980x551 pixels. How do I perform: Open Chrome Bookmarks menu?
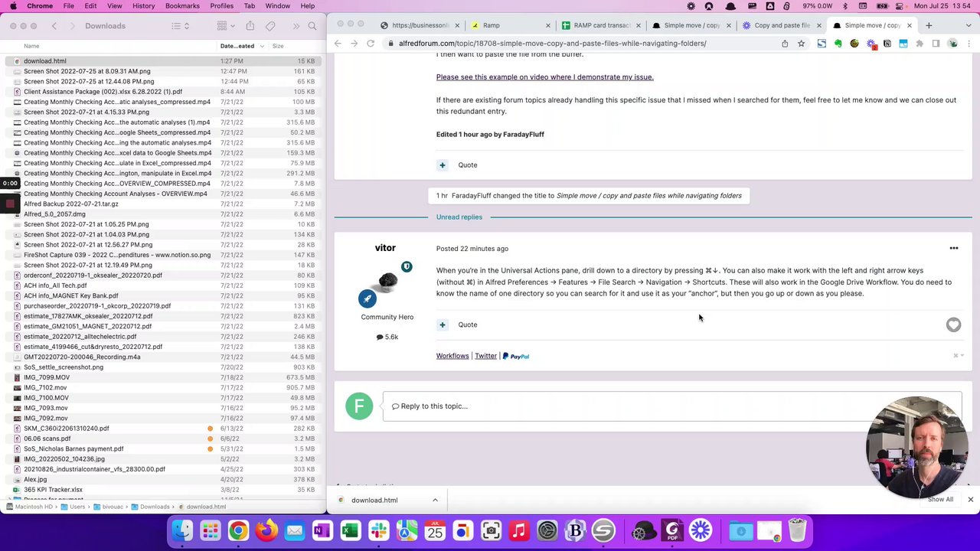coord(182,6)
